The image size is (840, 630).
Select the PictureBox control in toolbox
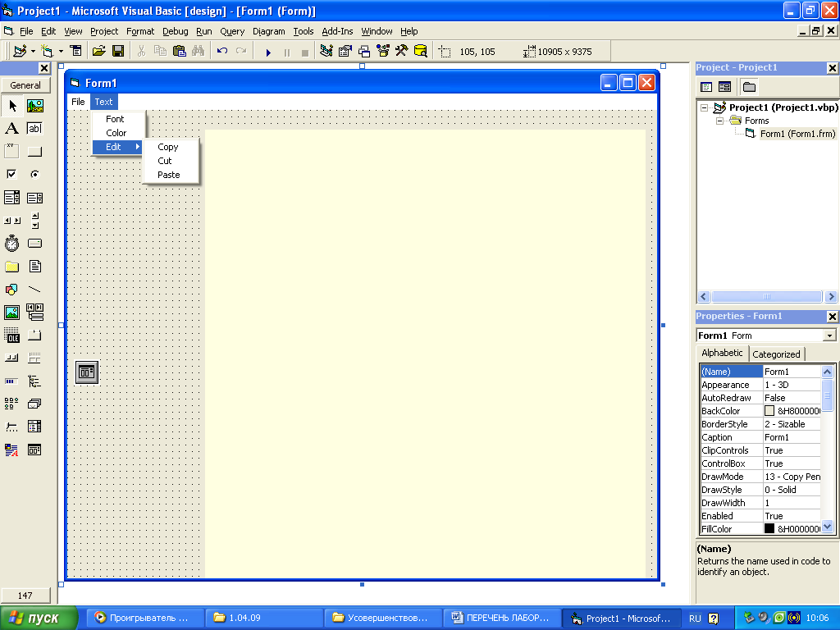pos(34,106)
